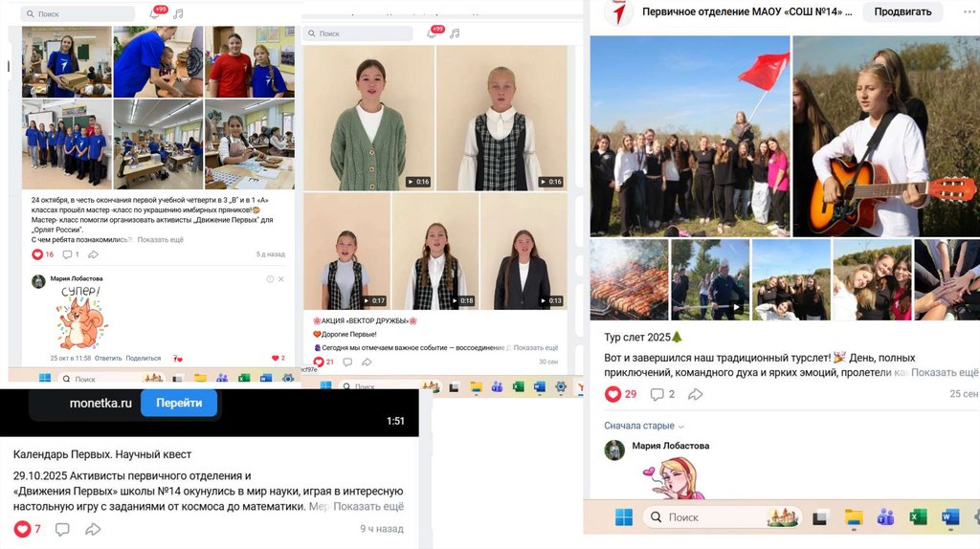Image resolution: width=980 pixels, height=549 pixels.
Task: Like the «Вектор дружбы» post with 21 likes
Action: [x=319, y=362]
